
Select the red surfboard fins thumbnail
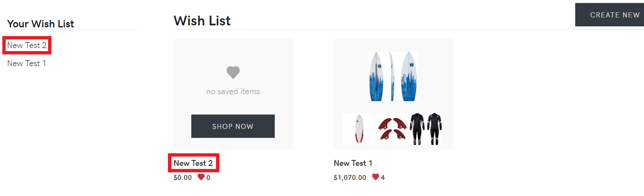point(393,129)
